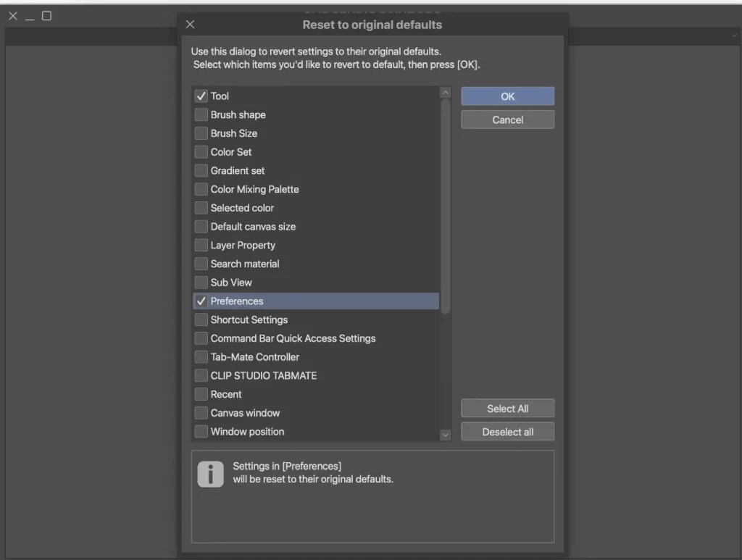
Task: Check the Brush Size box
Action: [201, 133]
